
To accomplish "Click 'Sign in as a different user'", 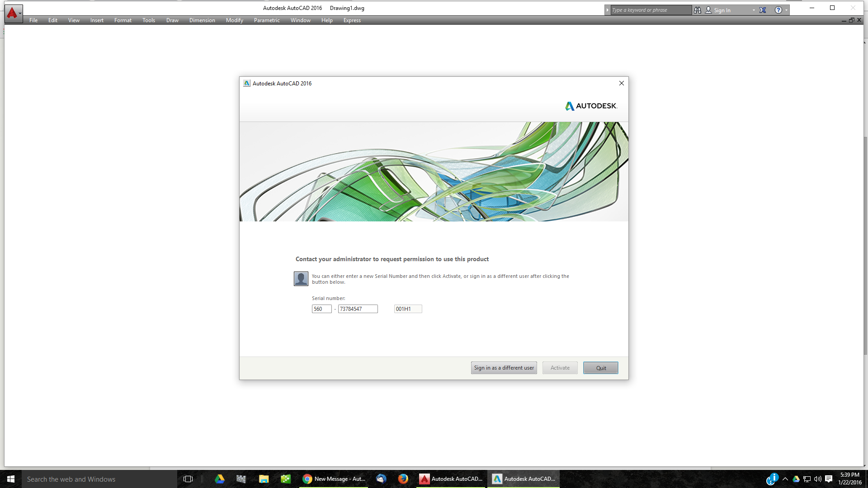I will [504, 368].
